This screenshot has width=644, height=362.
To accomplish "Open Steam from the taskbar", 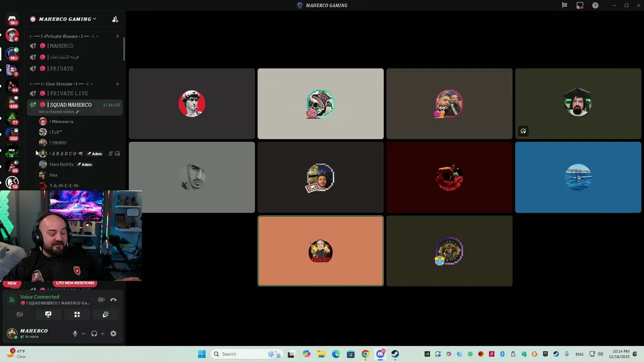I will 395,354.
